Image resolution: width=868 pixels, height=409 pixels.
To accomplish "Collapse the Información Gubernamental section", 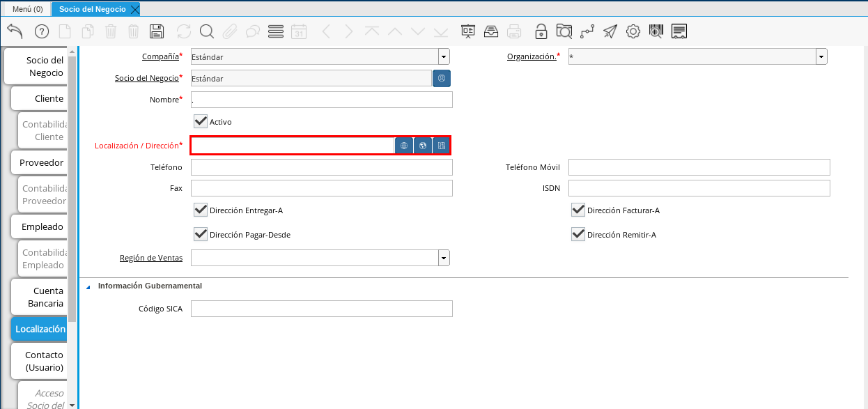I will click(88, 286).
